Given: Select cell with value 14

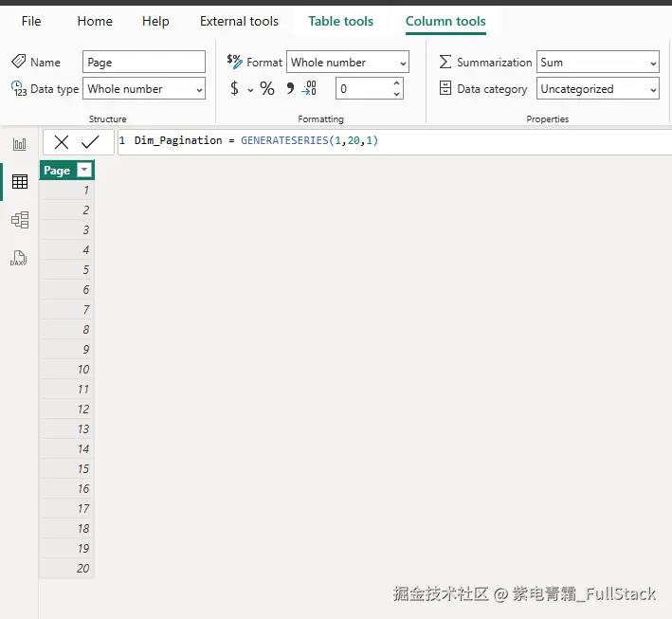Looking at the screenshot, I should (x=67, y=448).
